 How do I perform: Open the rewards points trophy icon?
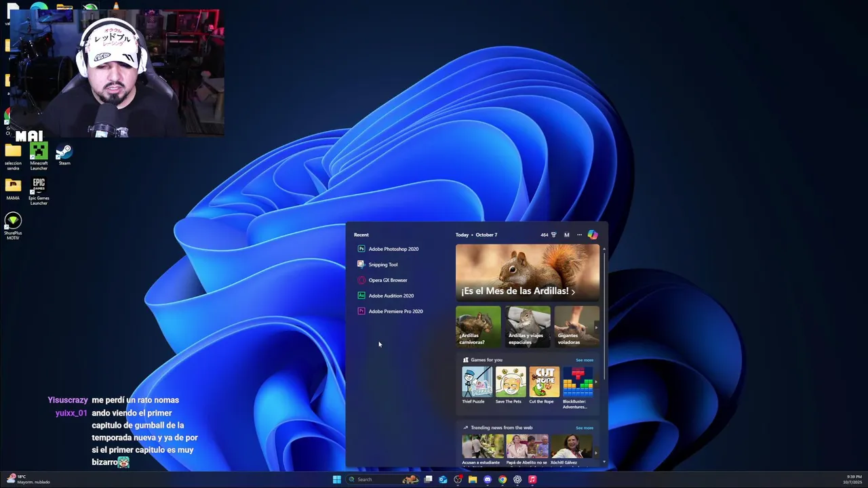coord(554,235)
